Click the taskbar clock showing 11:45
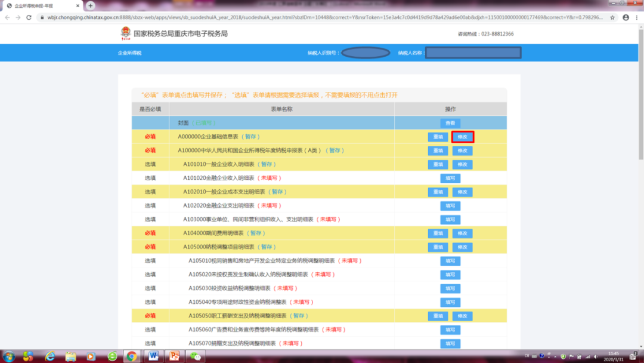Image resolution: width=644 pixels, height=363 pixels. [614, 356]
